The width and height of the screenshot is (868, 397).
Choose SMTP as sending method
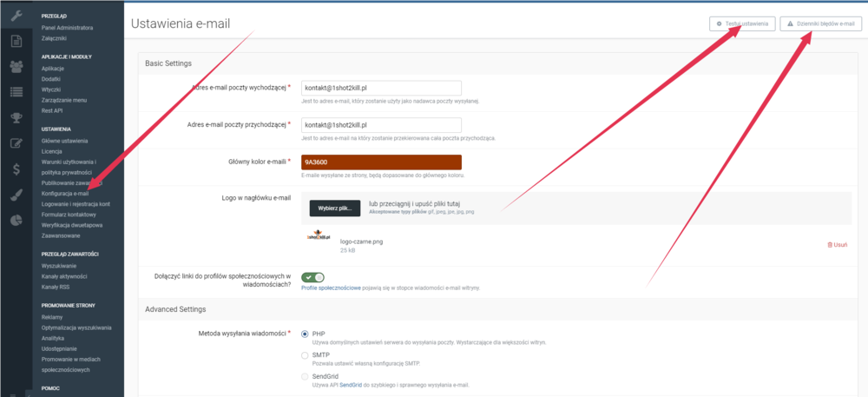305,355
